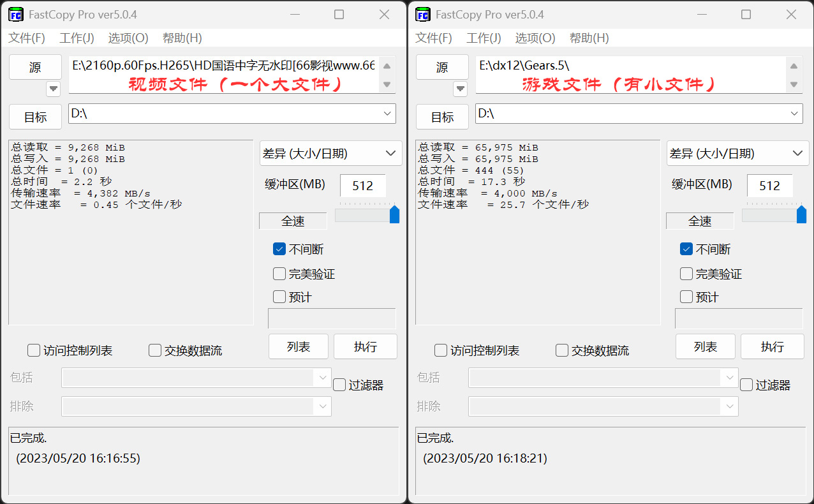Viewport: 814px width, 504px height.
Task: Click the 列表 list button in left window
Action: 298,346
